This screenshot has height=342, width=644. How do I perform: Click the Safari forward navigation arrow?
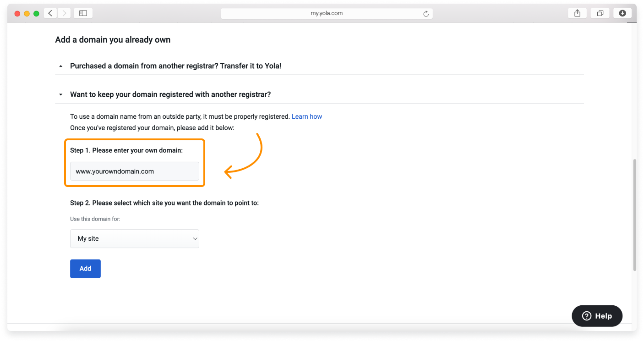click(x=64, y=13)
